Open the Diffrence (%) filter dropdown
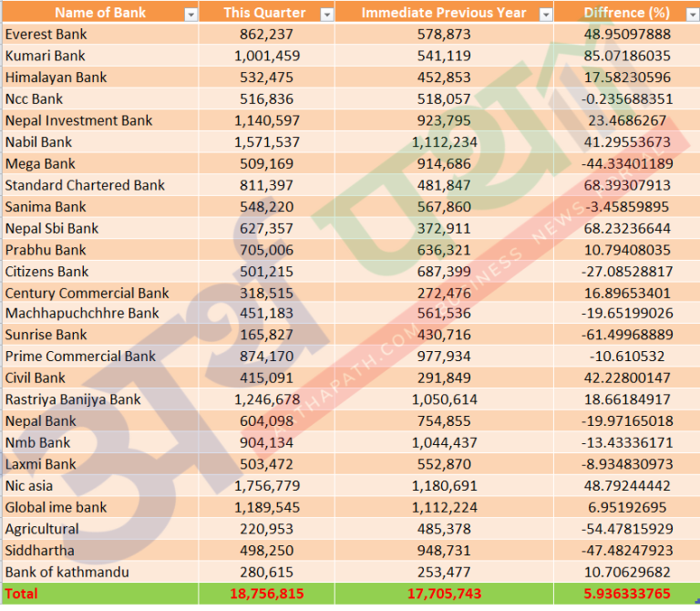 click(693, 15)
